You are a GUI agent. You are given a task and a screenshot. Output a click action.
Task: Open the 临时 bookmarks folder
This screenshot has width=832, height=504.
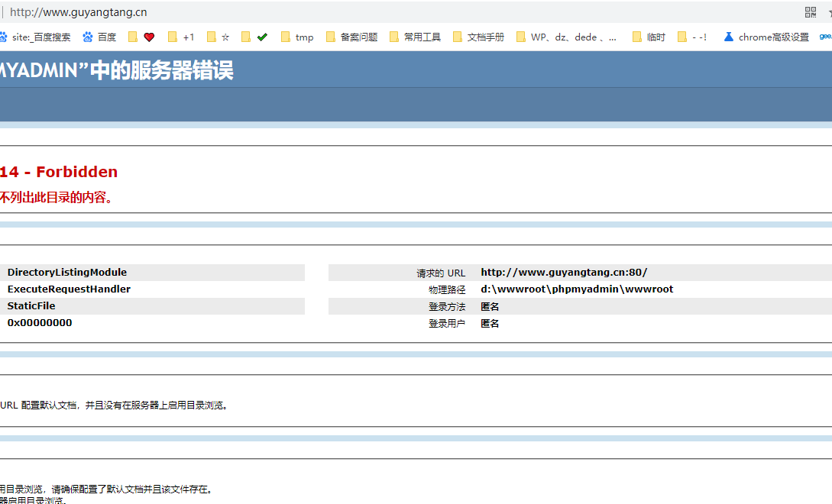[x=648, y=36]
